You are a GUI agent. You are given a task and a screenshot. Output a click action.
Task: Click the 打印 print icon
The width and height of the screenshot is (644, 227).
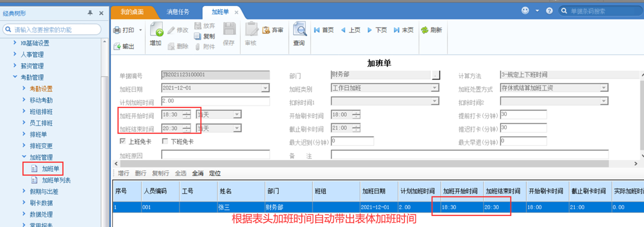[x=117, y=30]
